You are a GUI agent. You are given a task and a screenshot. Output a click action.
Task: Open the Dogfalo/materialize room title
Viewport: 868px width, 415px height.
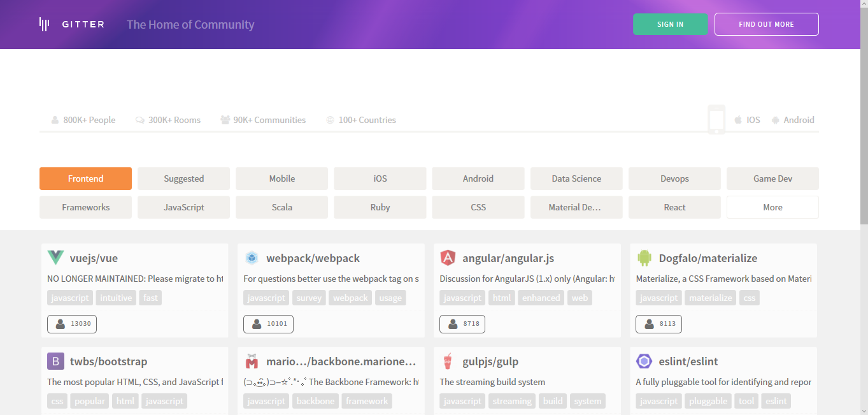pyautogui.click(x=708, y=258)
